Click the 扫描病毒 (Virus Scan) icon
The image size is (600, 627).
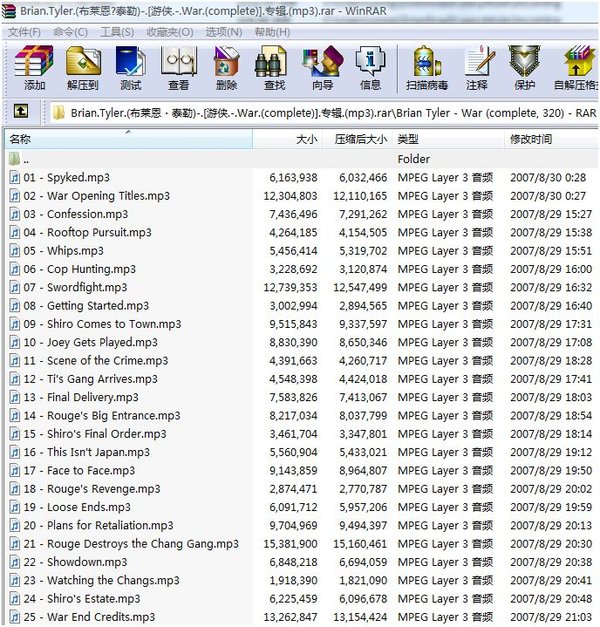click(426, 61)
